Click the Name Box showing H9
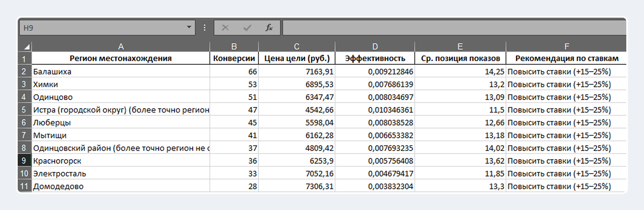644x210 pixels. pos(107,28)
